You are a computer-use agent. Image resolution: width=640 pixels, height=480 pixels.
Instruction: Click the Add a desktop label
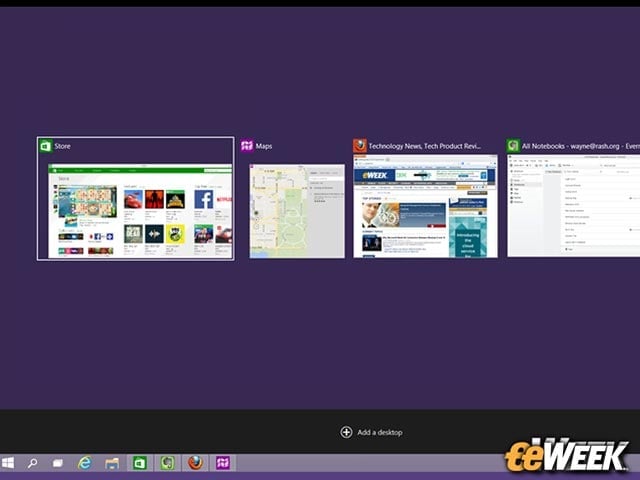click(x=380, y=432)
